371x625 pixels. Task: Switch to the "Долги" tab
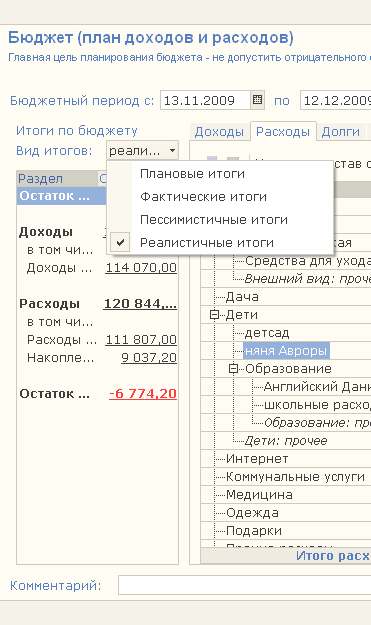(x=341, y=132)
